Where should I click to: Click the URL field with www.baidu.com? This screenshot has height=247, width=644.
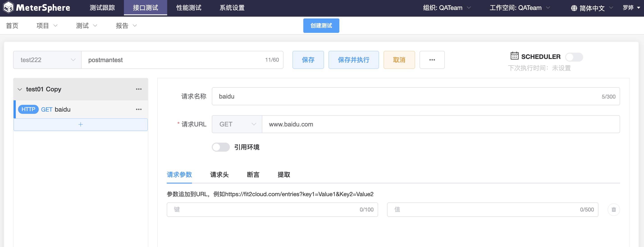(441, 124)
